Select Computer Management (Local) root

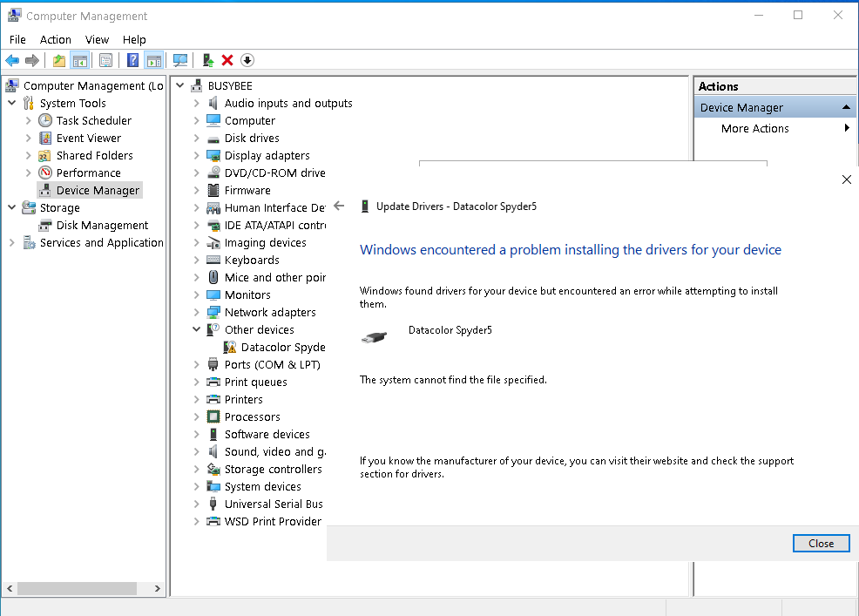(x=93, y=85)
